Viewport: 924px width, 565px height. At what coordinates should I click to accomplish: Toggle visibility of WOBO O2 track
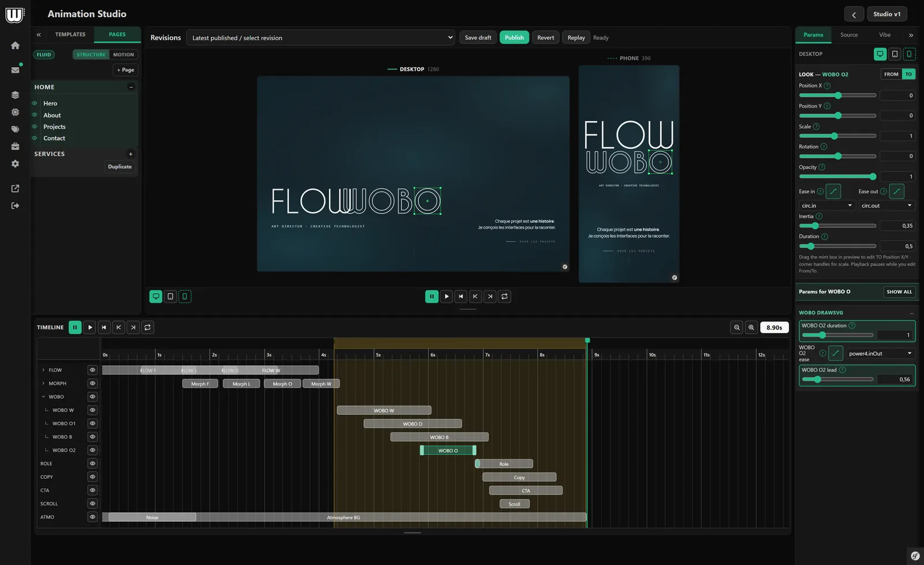click(92, 450)
